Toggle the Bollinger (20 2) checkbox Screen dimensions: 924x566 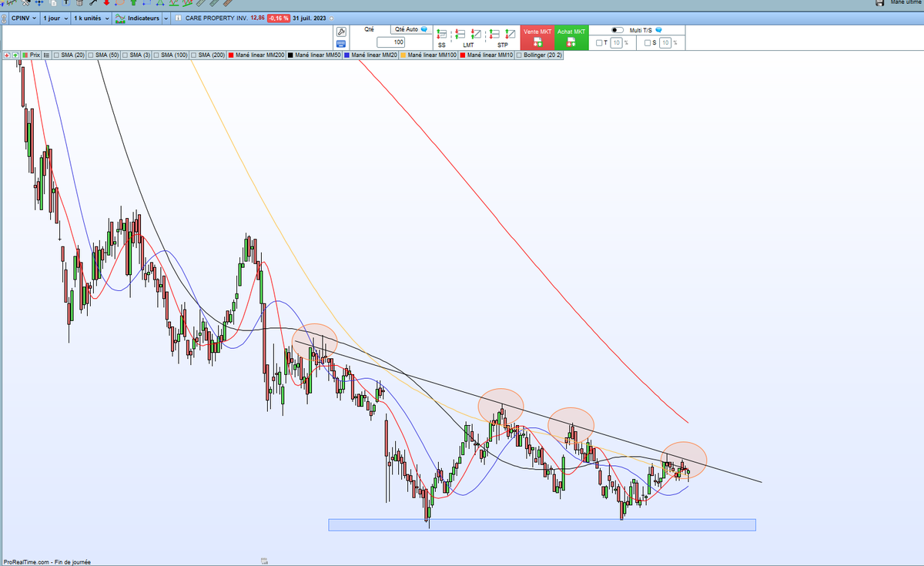[x=519, y=55]
